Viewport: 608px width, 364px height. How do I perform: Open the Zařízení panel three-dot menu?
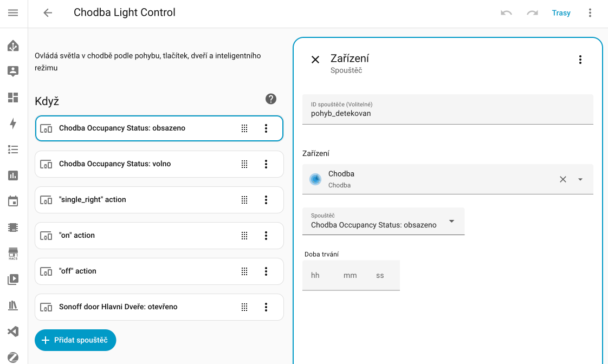click(580, 60)
